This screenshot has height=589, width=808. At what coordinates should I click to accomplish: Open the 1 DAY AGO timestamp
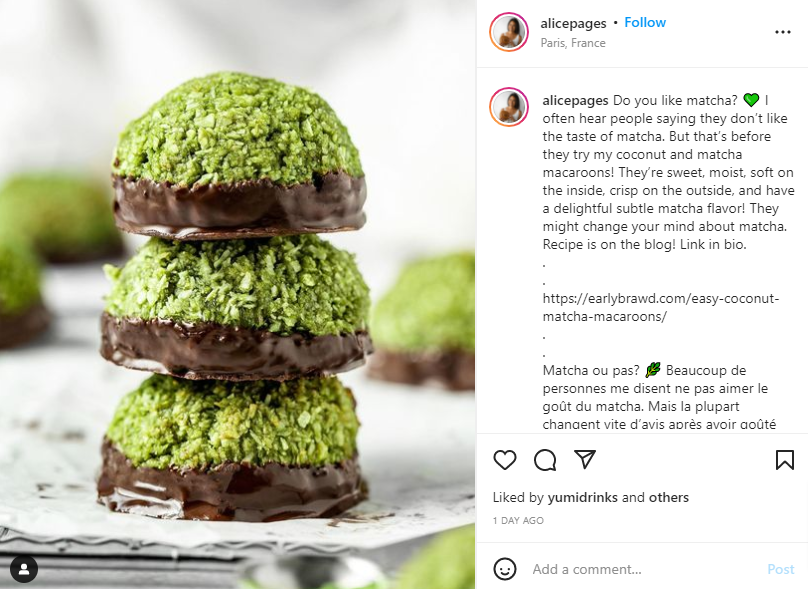(x=518, y=520)
